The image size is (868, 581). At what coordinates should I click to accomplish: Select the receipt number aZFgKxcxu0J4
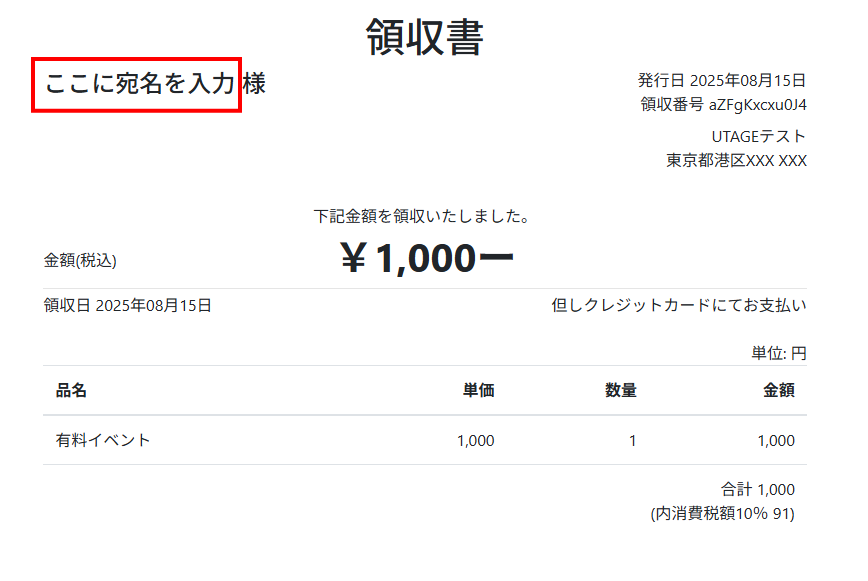click(x=757, y=105)
